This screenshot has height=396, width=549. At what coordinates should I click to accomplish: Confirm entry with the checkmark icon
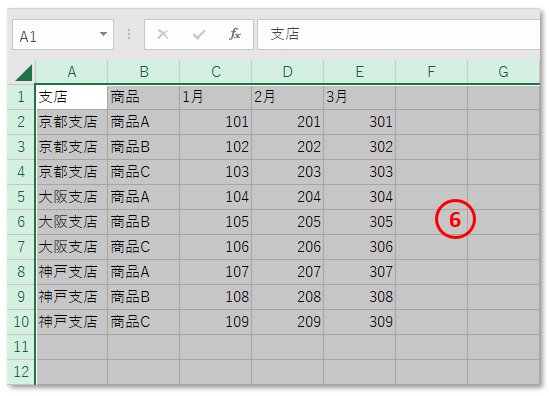click(199, 34)
